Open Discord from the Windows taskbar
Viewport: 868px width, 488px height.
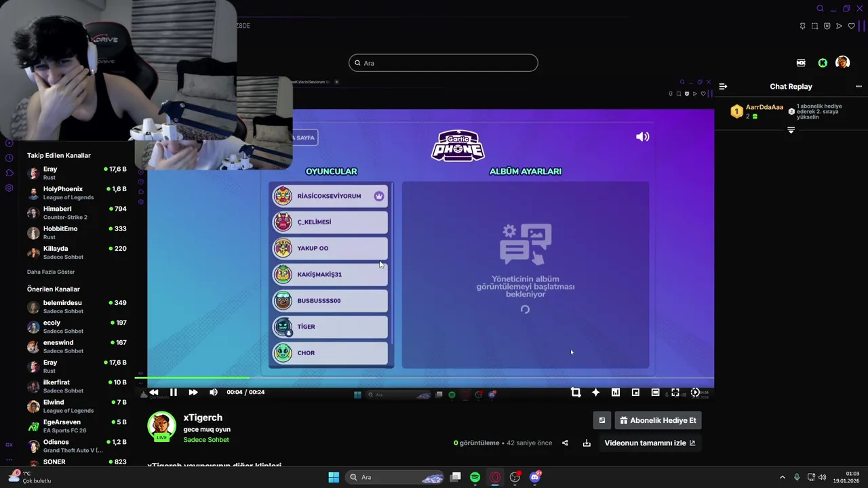[535, 477]
